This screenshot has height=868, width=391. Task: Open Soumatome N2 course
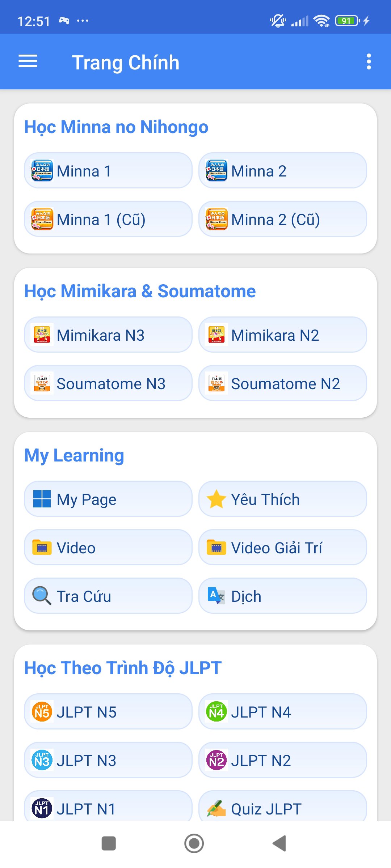coord(282,383)
